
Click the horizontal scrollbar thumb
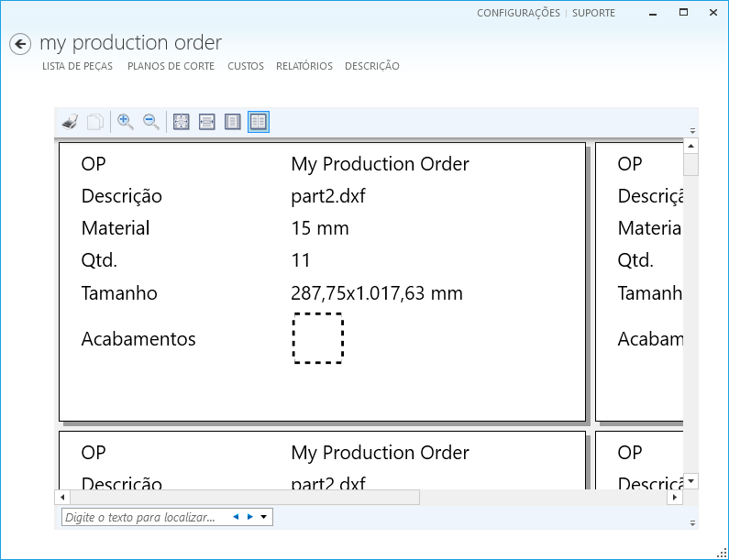pos(245,498)
